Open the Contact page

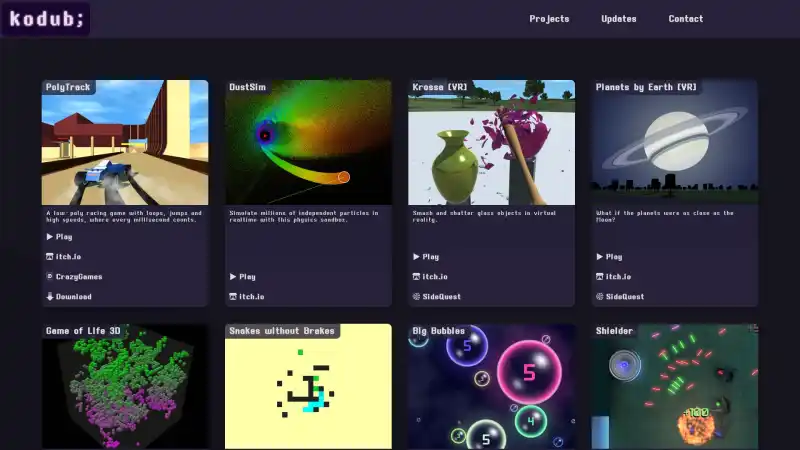pos(685,19)
